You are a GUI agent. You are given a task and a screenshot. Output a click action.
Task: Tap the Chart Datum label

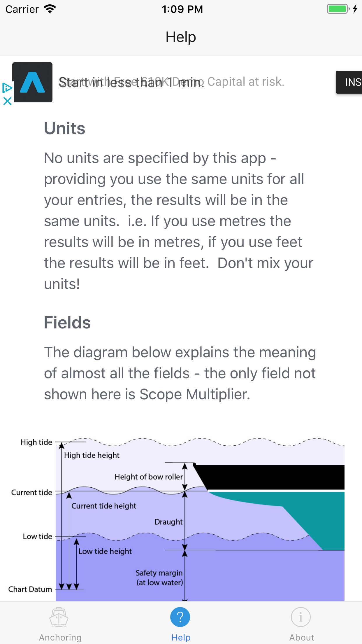tap(30, 589)
